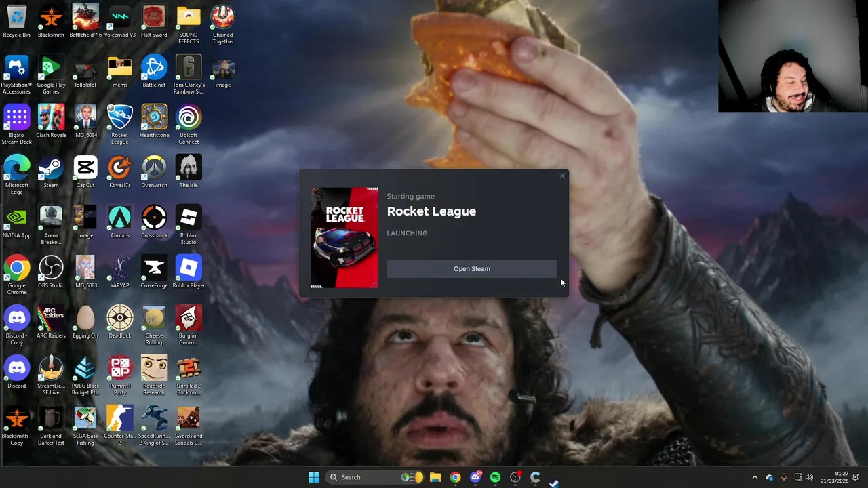Screen dimensions: 868x488
Task: Select the Blacksmith - Copy desktop shortcut
Action: (16, 426)
